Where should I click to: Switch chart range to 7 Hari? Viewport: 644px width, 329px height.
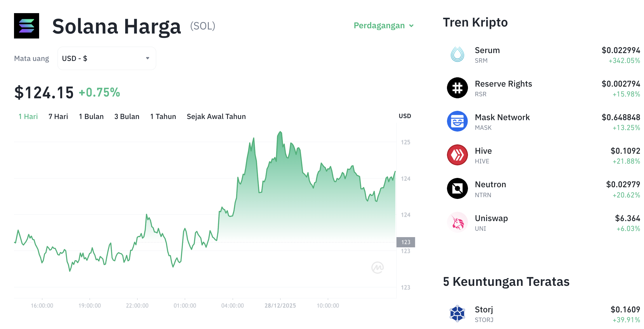(58, 116)
